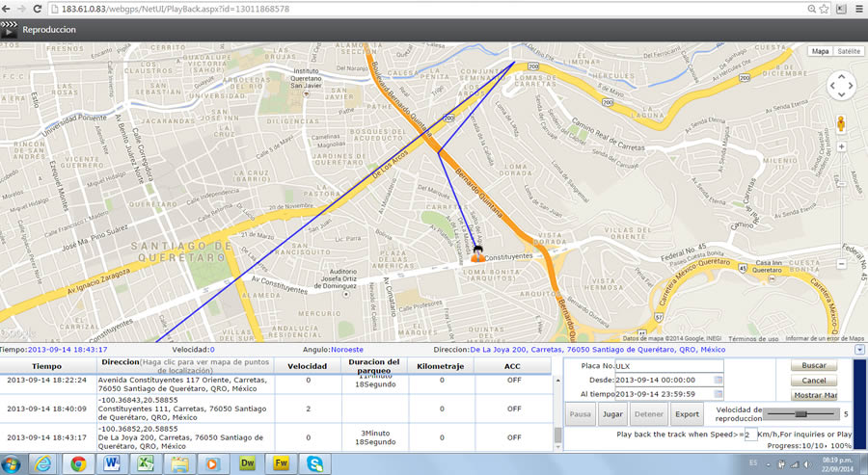Click the Speed>= threshold input box

(750, 435)
